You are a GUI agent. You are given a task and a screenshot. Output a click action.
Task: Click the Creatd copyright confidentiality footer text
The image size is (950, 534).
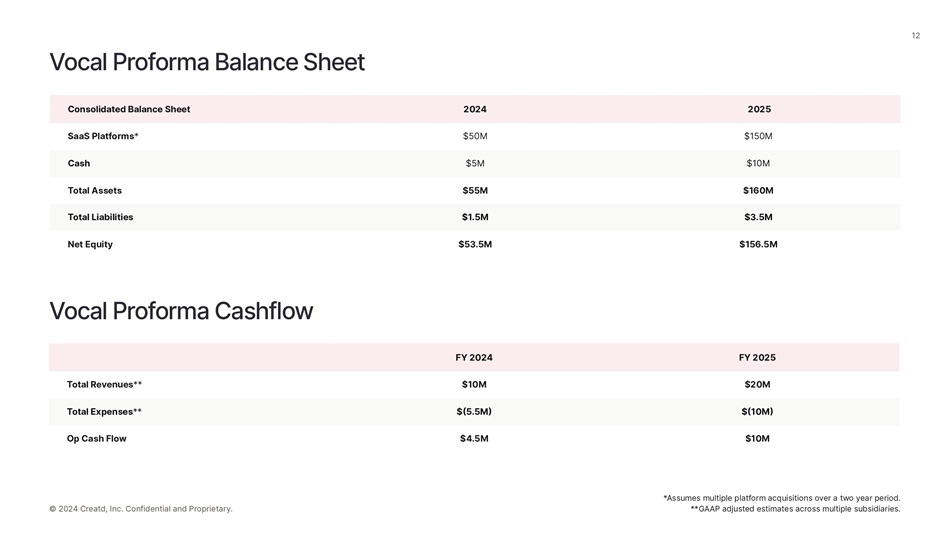pyautogui.click(x=141, y=509)
